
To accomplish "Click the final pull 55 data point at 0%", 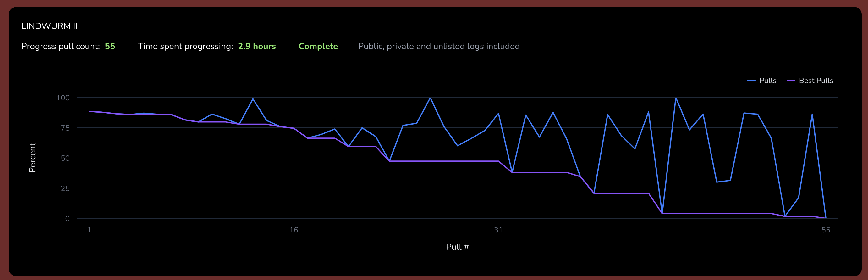I will tap(826, 218).
